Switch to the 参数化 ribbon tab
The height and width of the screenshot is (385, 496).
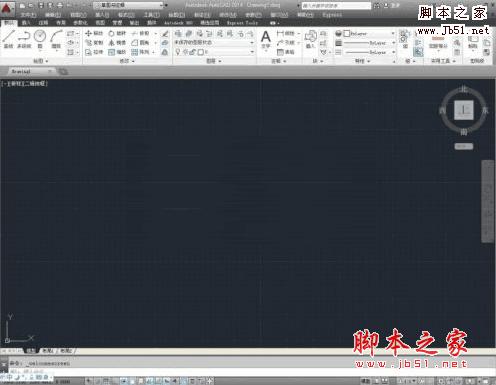tap(80, 23)
